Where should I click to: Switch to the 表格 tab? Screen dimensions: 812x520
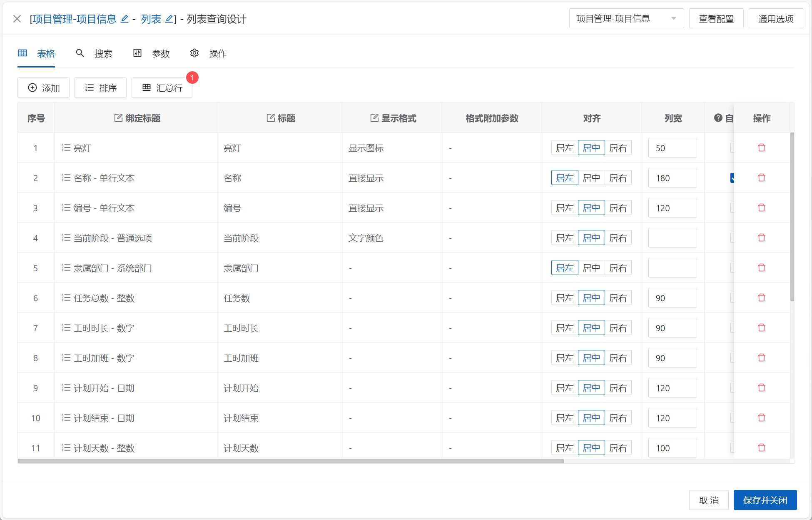click(36, 53)
